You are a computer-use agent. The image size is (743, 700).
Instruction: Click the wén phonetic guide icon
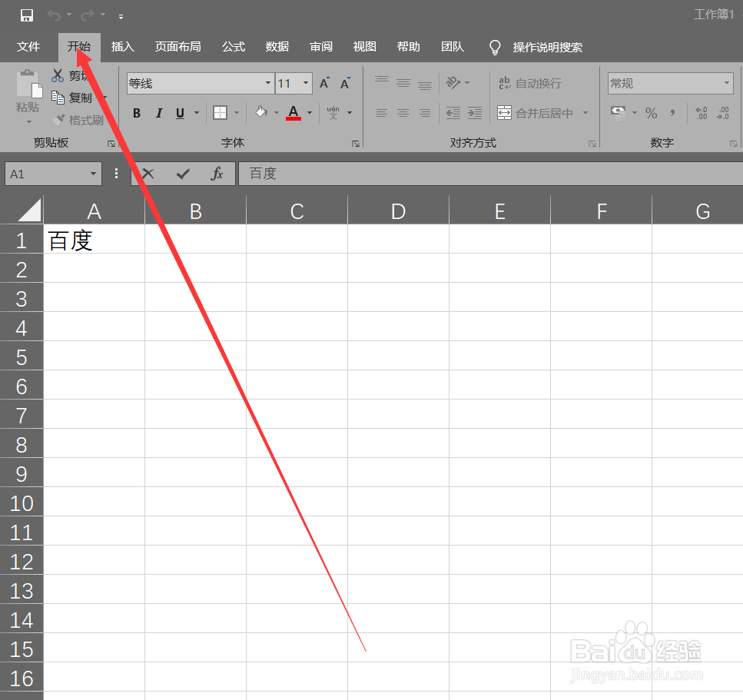coord(333,113)
